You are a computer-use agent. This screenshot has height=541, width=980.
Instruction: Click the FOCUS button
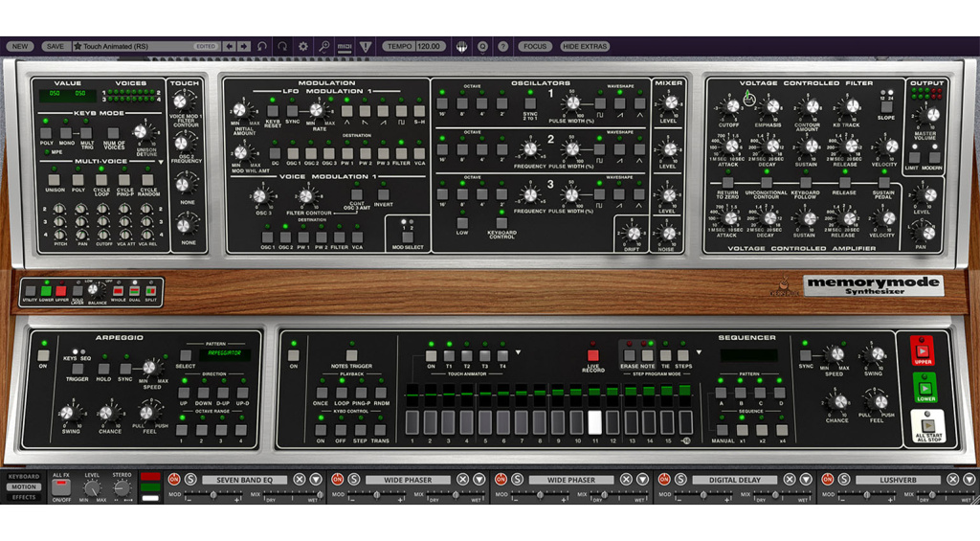534,46
